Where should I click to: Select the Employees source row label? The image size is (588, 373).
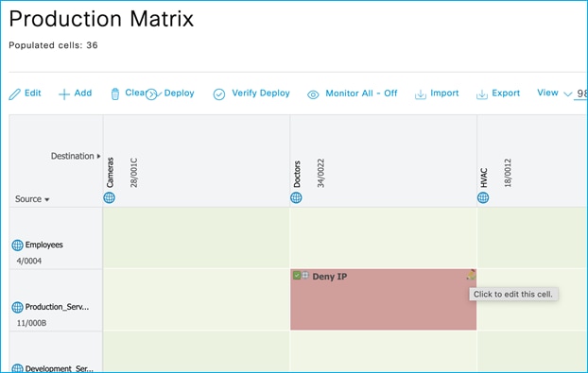point(43,245)
